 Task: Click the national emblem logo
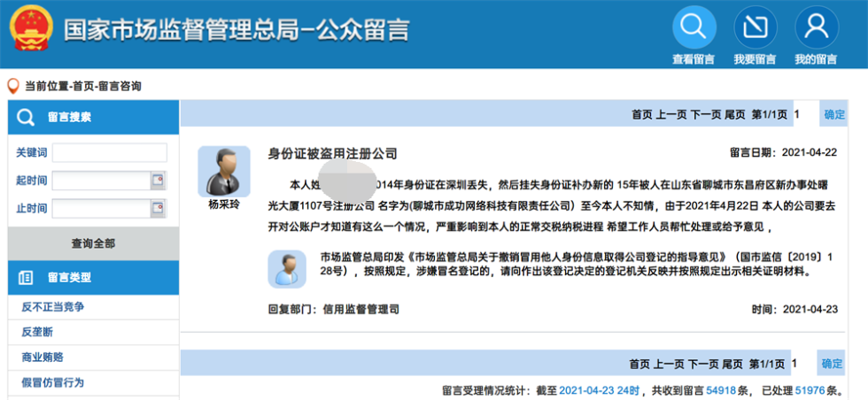tap(29, 29)
